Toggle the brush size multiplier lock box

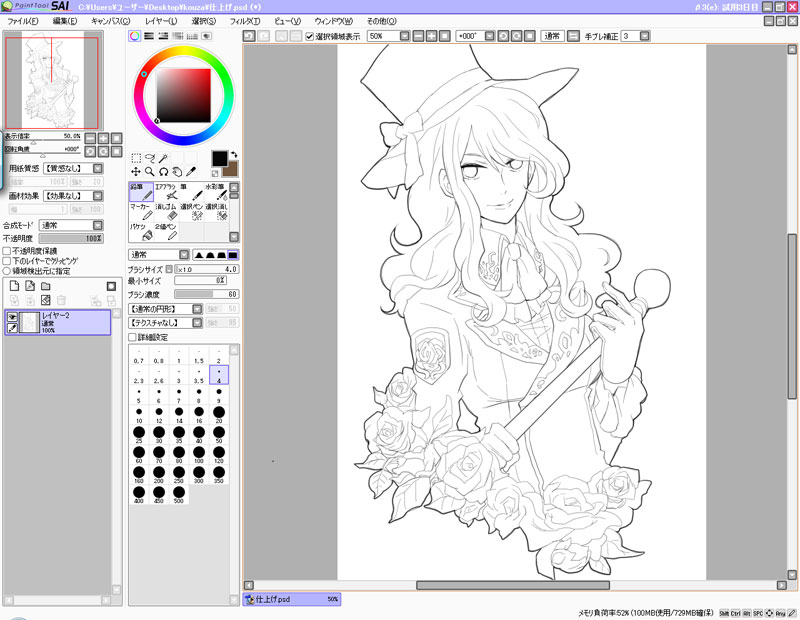point(169,269)
